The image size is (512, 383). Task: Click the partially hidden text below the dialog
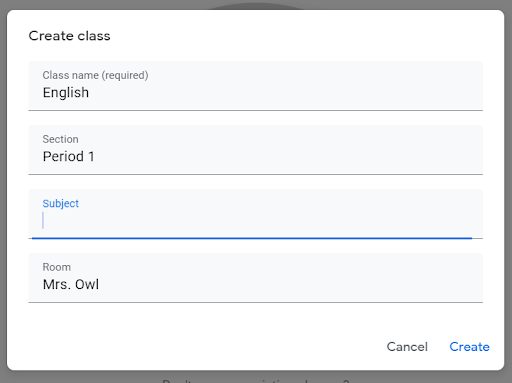pos(256,380)
